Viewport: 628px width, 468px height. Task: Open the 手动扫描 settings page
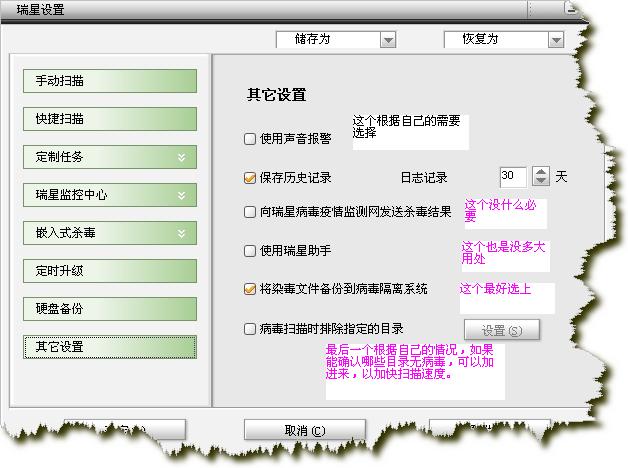[110, 81]
